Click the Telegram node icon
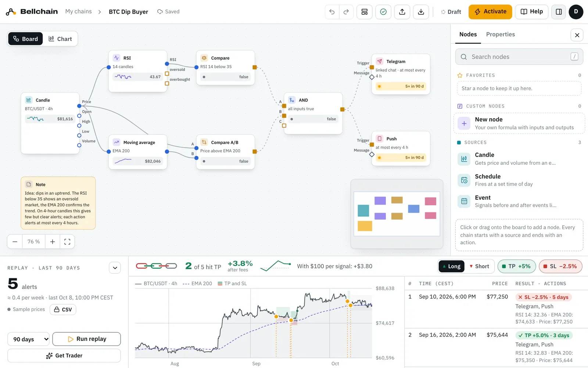The height and width of the screenshot is (368, 588). point(380,61)
